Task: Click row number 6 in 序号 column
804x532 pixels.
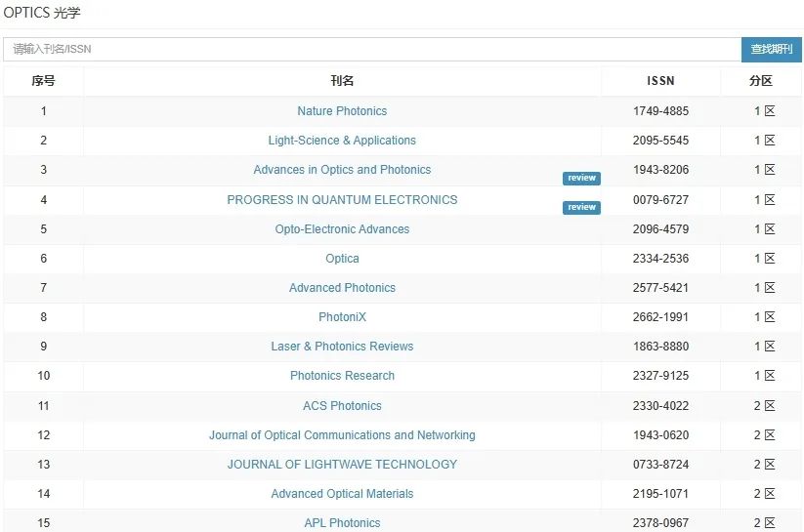Action: (x=44, y=258)
